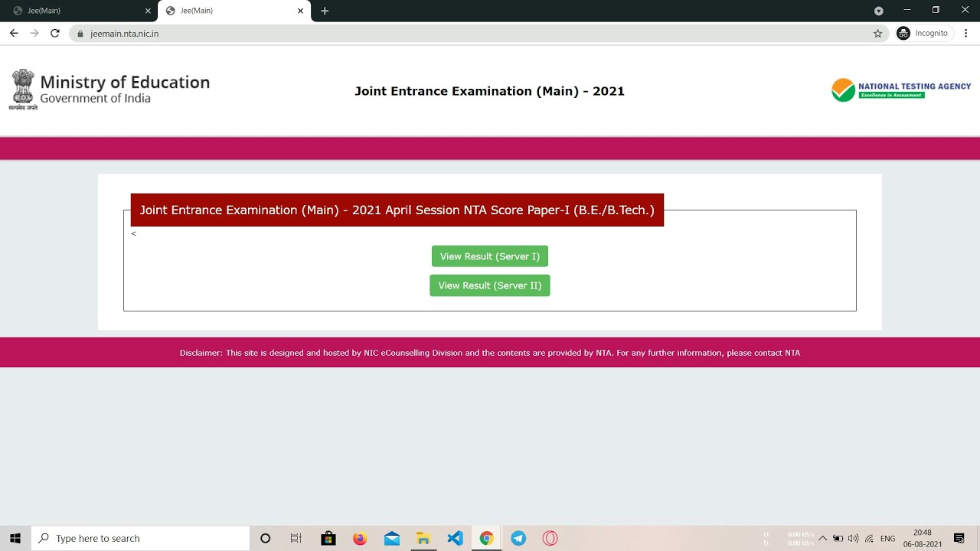
Task: Click the Type here to search box
Action: pyautogui.click(x=140, y=538)
